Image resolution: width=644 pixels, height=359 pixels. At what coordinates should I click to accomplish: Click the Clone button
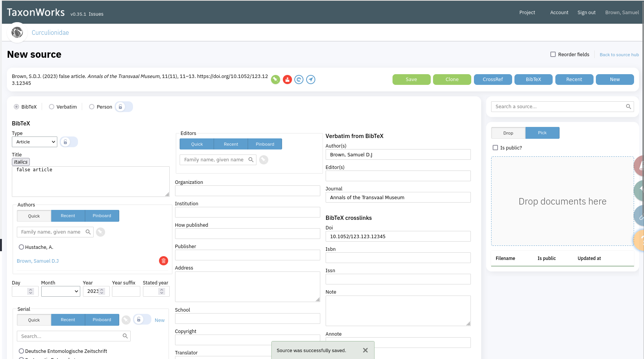pyautogui.click(x=452, y=80)
